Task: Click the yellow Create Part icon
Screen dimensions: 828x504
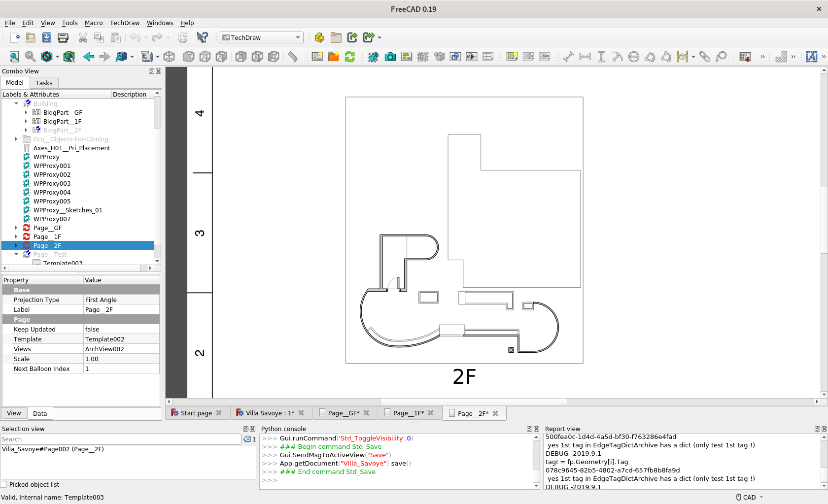Action: click(x=319, y=37)
